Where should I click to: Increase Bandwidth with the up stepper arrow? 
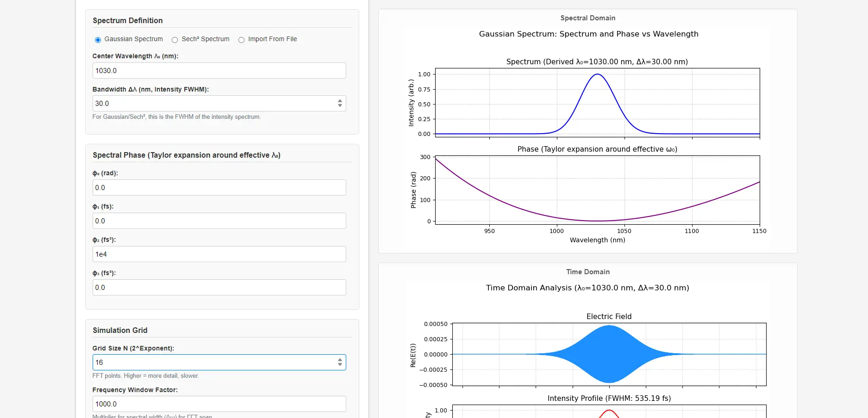pos(339,101)
